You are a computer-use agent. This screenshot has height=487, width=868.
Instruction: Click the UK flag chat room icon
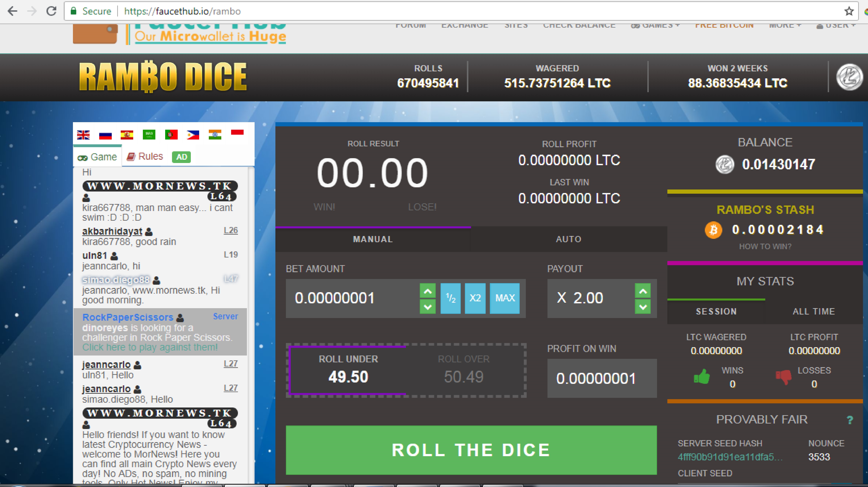(83, 135)
